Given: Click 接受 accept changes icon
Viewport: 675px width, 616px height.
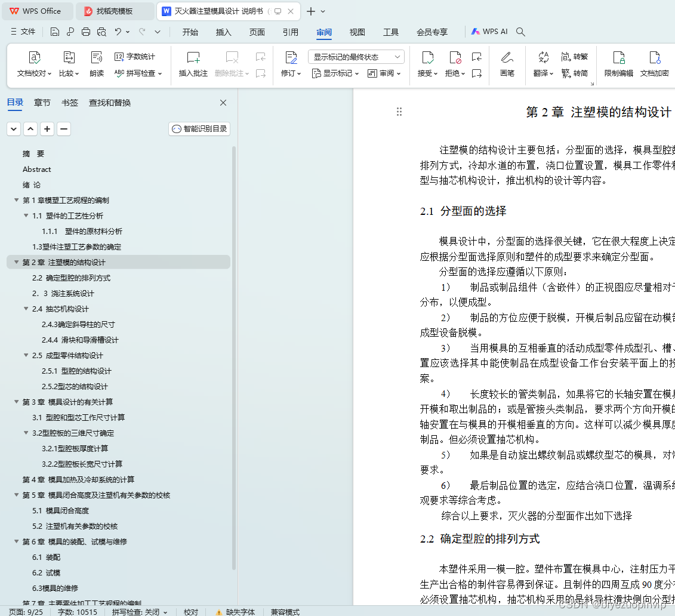Looking at the screenshot, I should [427, 58].
